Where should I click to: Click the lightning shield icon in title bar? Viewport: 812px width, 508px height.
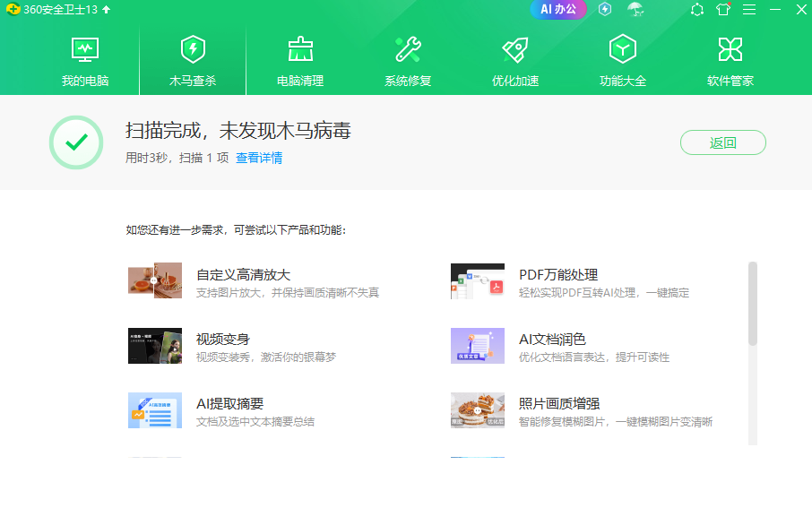605,9
